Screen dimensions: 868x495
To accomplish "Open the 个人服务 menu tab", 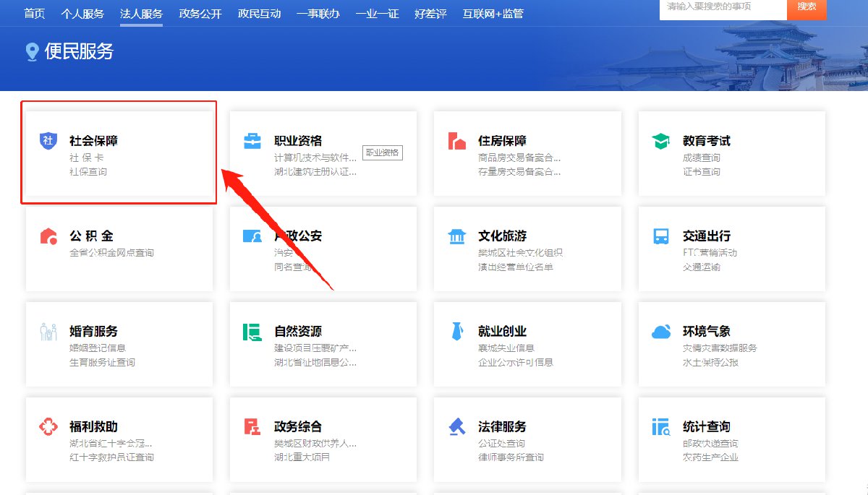I will pyautogui.click(x=82, y=14).
